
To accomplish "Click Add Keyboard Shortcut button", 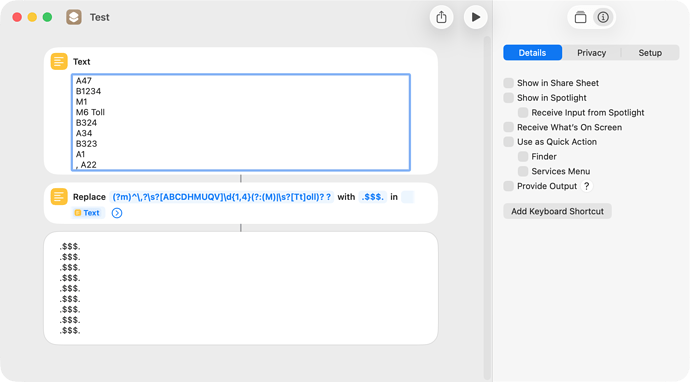I will 557,211.
